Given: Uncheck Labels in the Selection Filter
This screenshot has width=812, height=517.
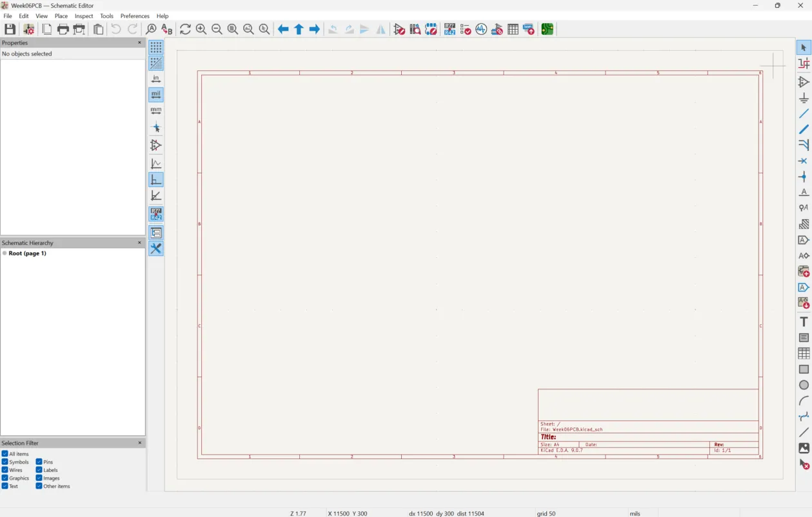Looking at the screenshot, I should [39, 469].
